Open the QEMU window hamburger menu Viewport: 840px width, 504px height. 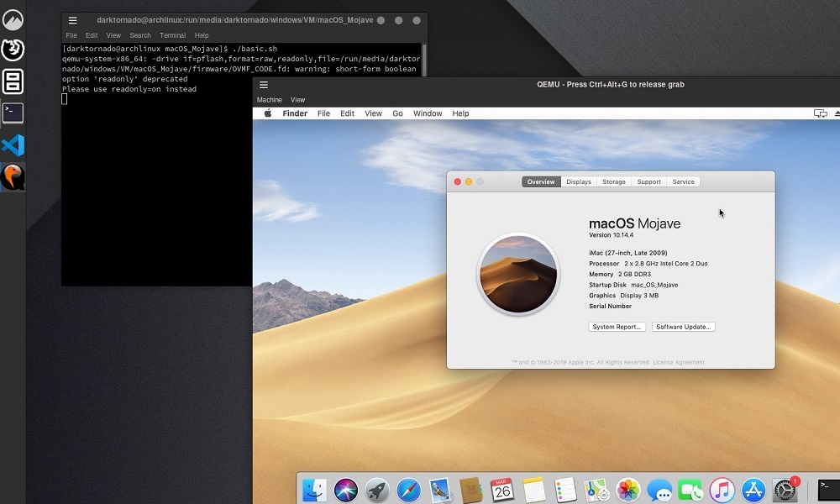pyautogui.click(x=263, y=85)
